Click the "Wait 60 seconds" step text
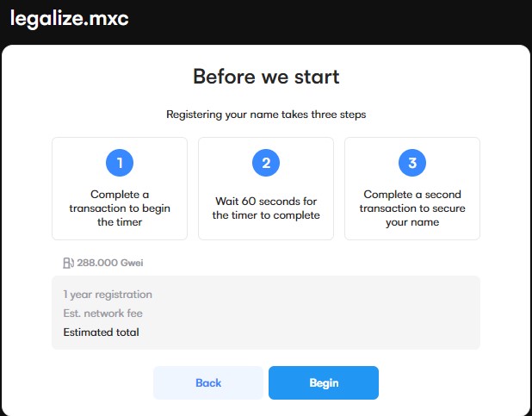The image size is (532, 416). [x=266, y=208]
